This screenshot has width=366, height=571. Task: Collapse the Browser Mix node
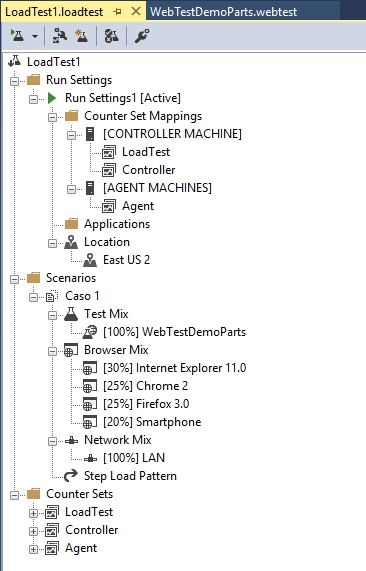pos(52,351)
